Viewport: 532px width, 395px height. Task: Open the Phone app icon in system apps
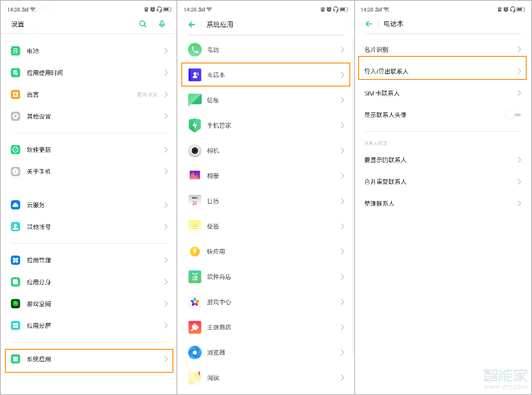tap(195, 49)
